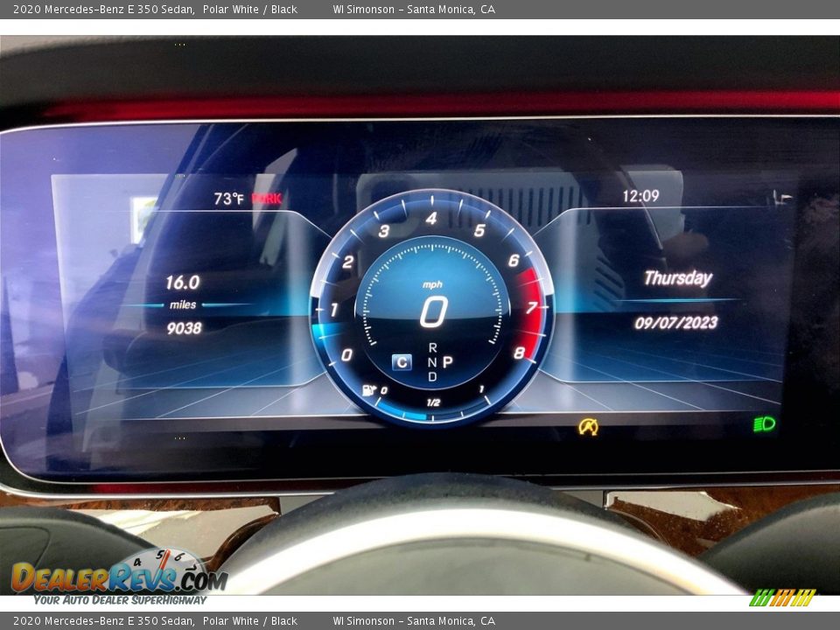Tap the tachometer number 2
840x630 pixels.
pyautogui.click(x=347, y=262)
